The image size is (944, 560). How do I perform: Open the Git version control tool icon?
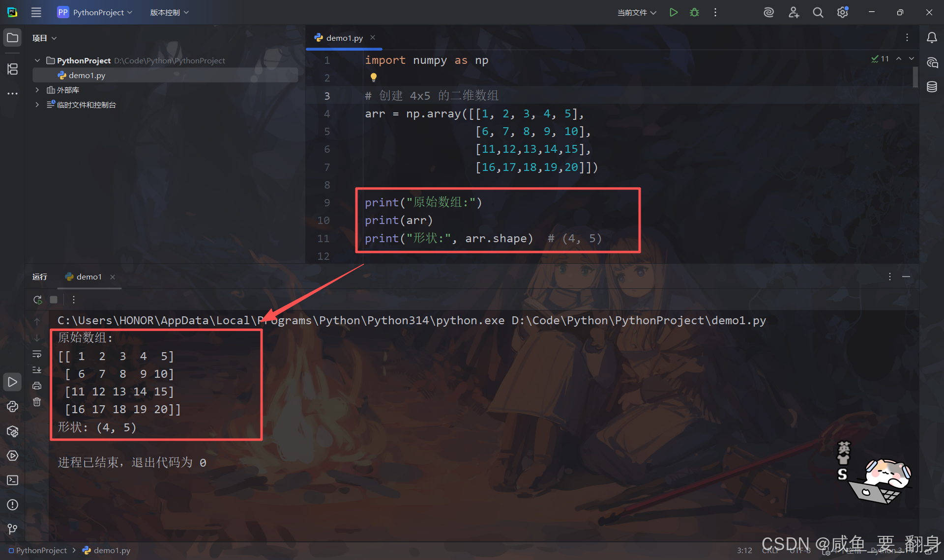pyautogui.click(x=12, y=529)
